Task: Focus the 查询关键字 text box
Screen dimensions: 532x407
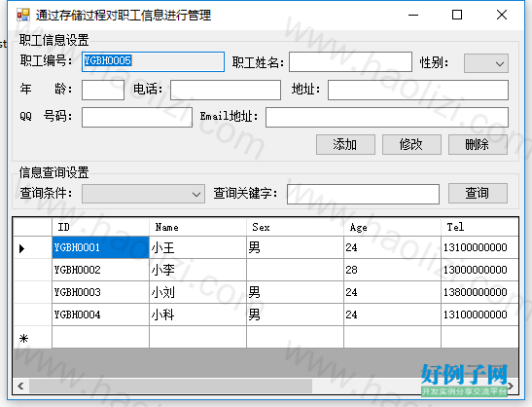Action: pos(363,194)
